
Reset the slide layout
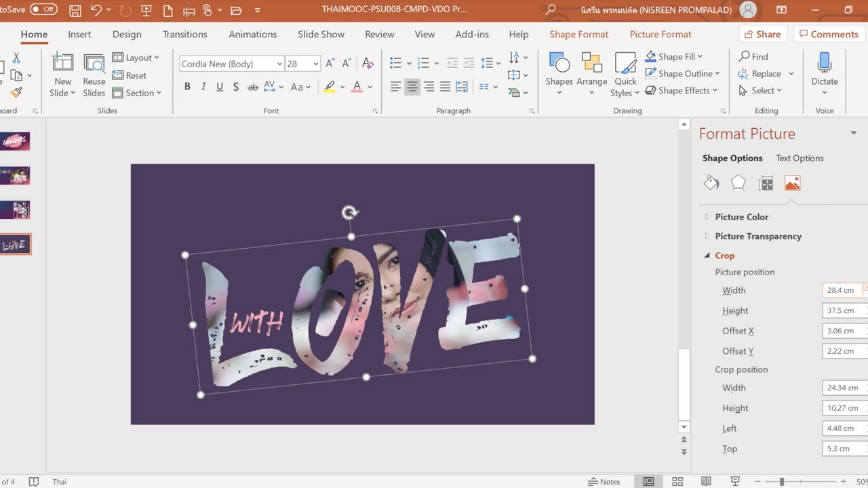(x=130, y=75)
